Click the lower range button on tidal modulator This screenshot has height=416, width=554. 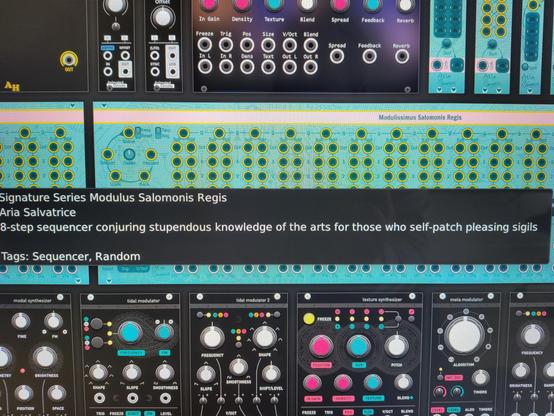[x=96, y=342]
